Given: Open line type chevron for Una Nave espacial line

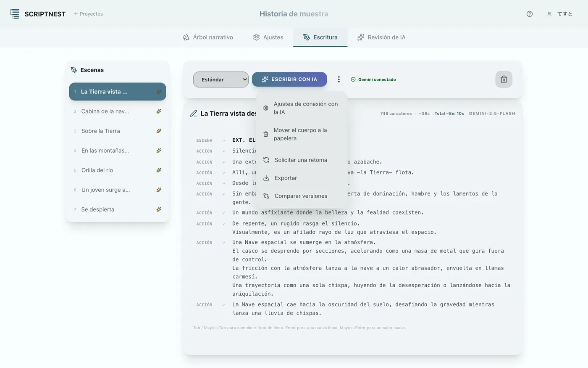Looking at the screenshot, I should pyautogui.click(x=224, y=243).
